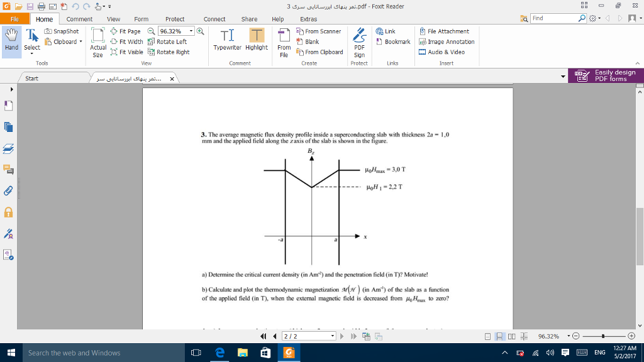
Task: Show the Attachments panel paperclip
Action: (x=8, y=190)
